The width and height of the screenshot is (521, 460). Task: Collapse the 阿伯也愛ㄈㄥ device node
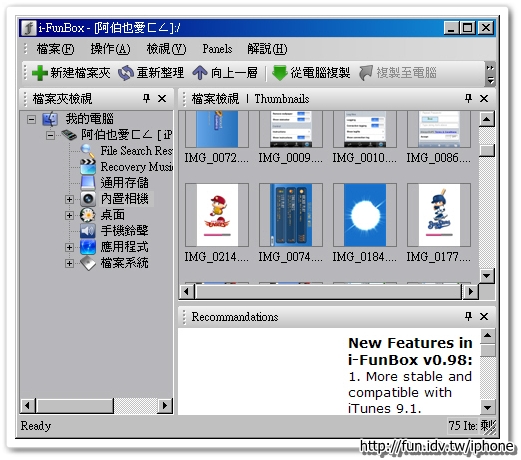(x=50, y=135)
